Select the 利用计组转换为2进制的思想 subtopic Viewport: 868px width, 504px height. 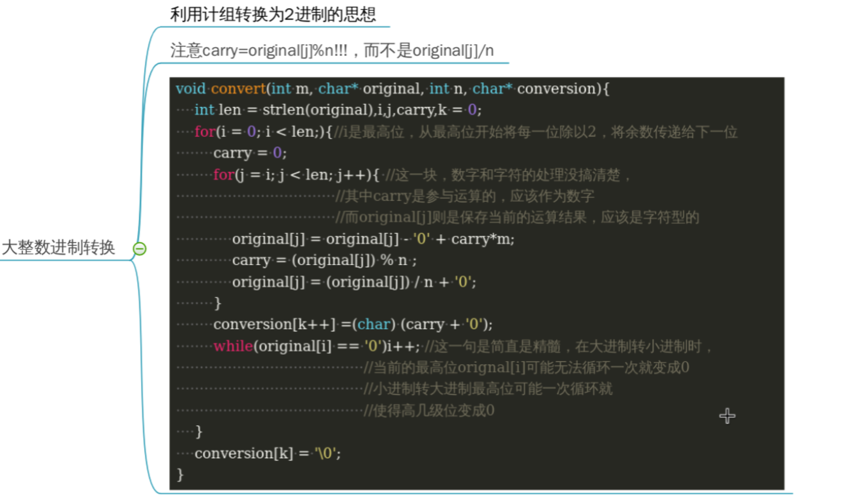coord(272,15)
